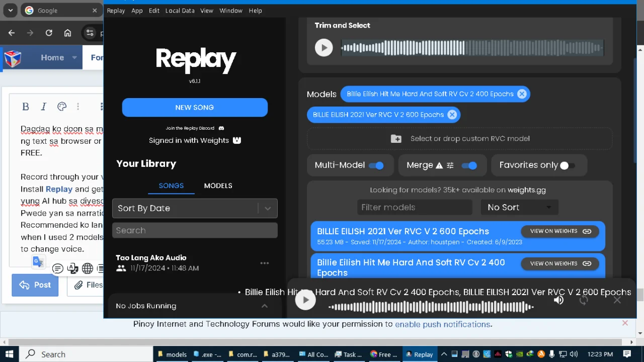The image size is (644, 362).
Task: Click the player volume speaker icon
Action: tap(558, 300)
